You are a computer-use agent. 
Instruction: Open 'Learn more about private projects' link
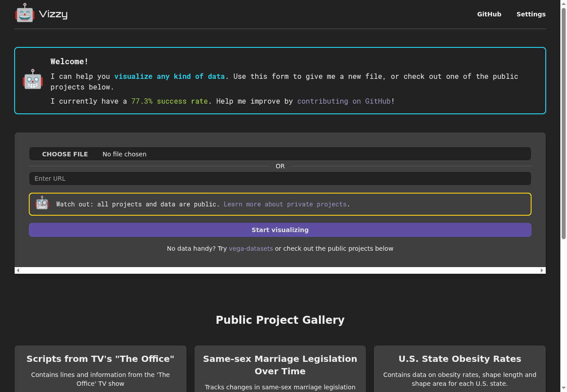tap(285, 204)
